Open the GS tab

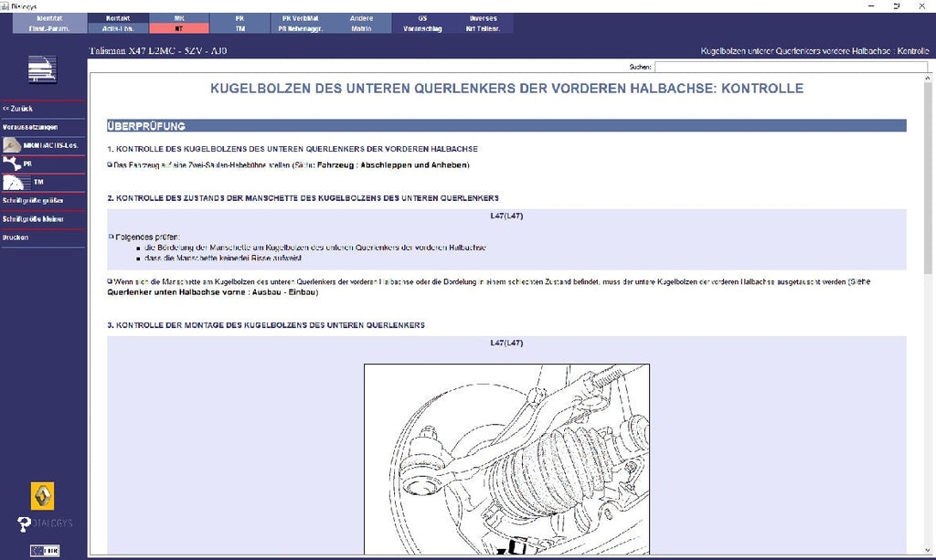pos(422,18)
